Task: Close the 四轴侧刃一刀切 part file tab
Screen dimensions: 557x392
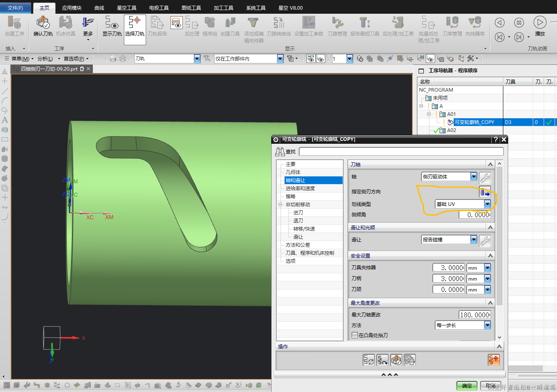Action: 88,69
